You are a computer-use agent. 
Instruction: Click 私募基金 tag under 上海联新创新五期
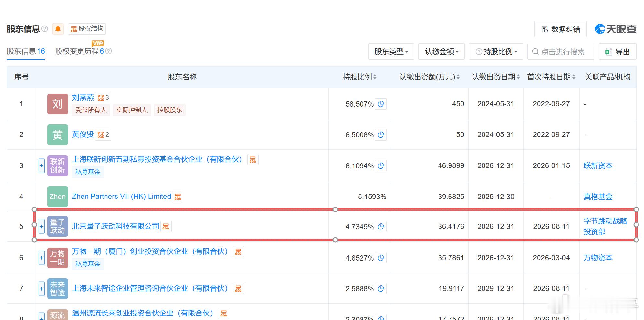pos(88,172)
